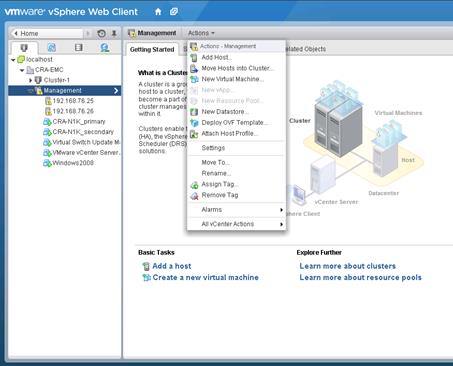The image size is (453, 366).
Task: Select Management cluster in tree
Action: [65, 91]
